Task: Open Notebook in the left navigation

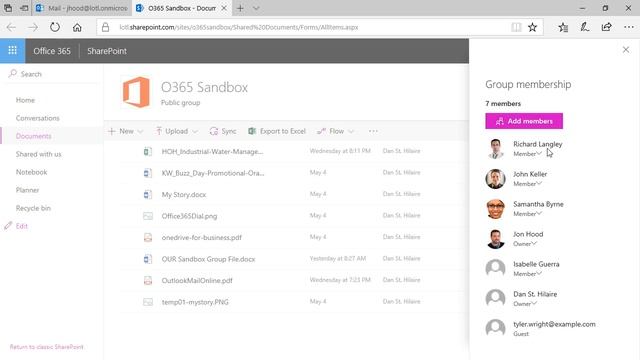Action: 31,172
